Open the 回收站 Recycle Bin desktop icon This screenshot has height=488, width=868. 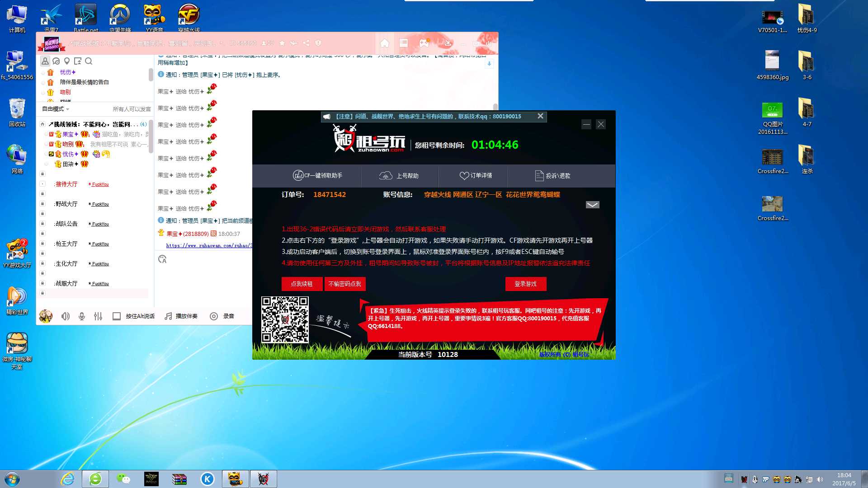17,113
